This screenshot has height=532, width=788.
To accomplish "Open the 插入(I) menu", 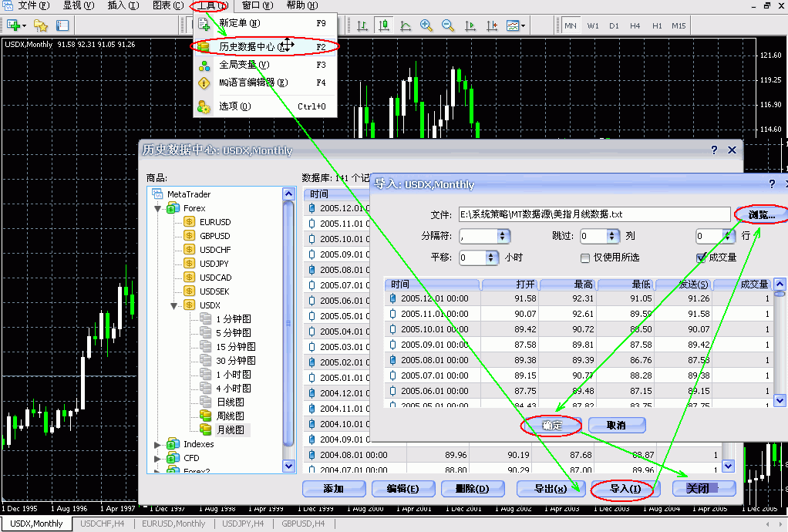I will tap(123, 5).
